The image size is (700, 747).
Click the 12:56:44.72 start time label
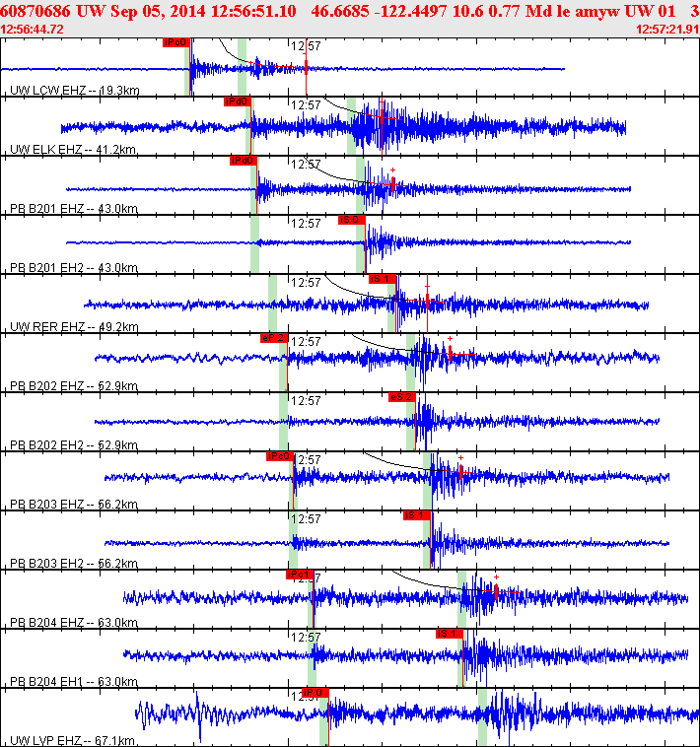point(32,30)
